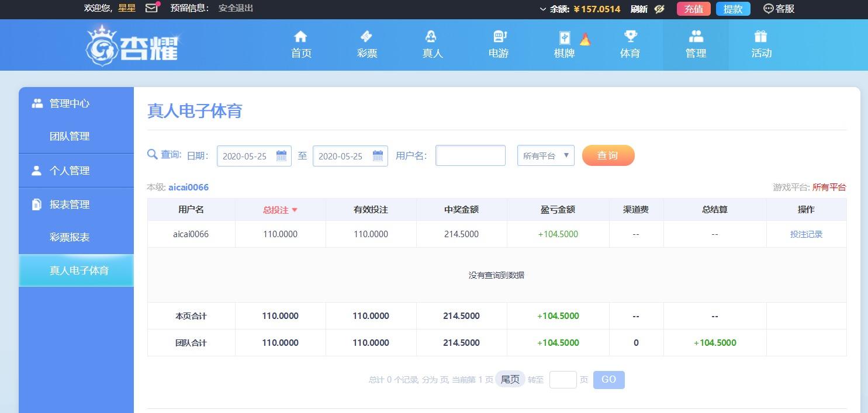Click the 提款 withdraw button
Image resolution: width=868 pixels, height=413 pixels.
click(733, 9)
